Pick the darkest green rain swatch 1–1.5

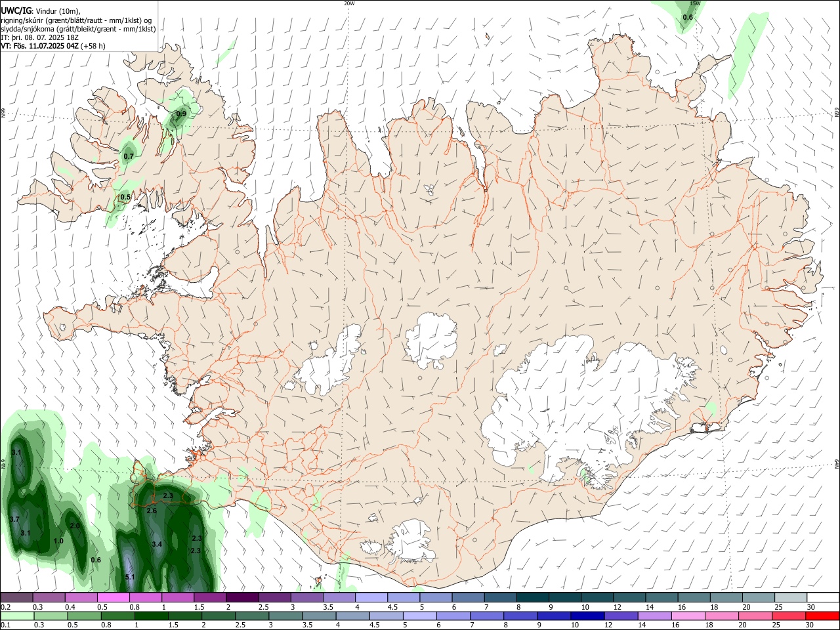click(151, 616)
